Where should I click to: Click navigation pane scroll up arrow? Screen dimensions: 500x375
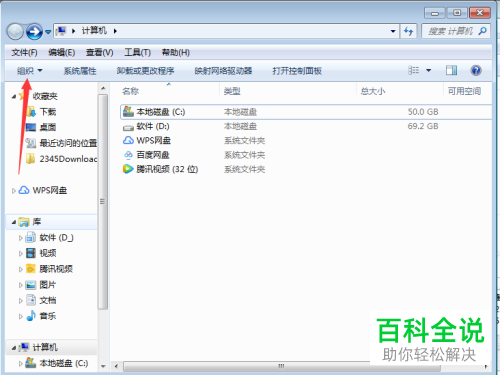click(x=103, y=88)
